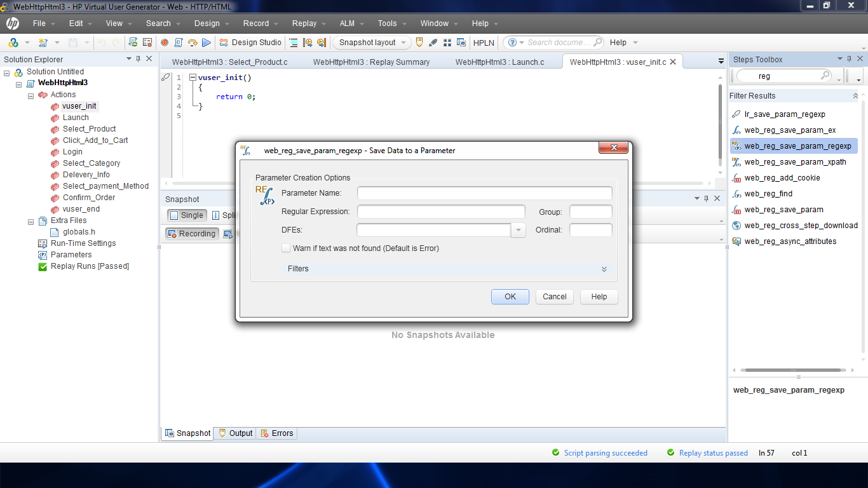Viewport: 868px width, 488px height.
Task: Collapse the Filter Results section chevron
Action: 855,96
